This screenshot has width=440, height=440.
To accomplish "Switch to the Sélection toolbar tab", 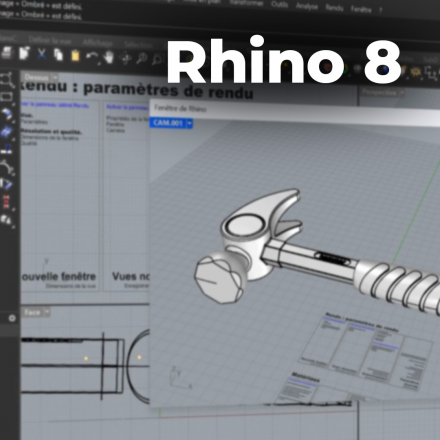I will [x=138, y=44].
